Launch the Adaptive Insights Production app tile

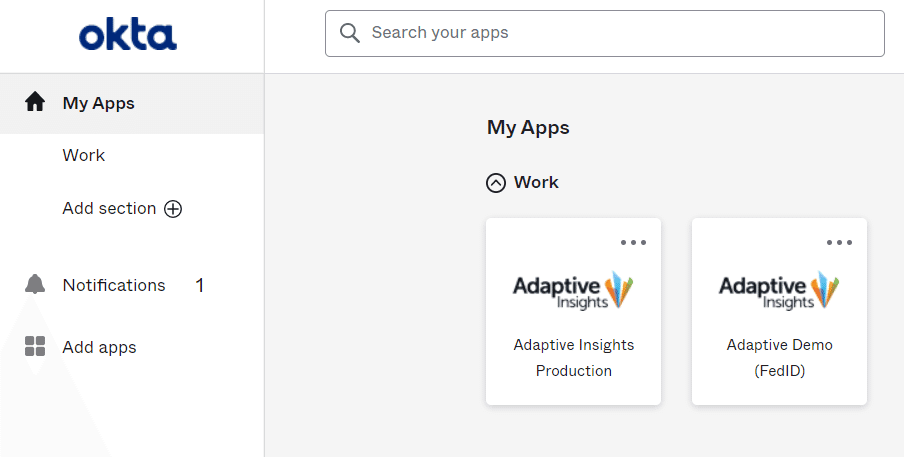tap(573, 357)
